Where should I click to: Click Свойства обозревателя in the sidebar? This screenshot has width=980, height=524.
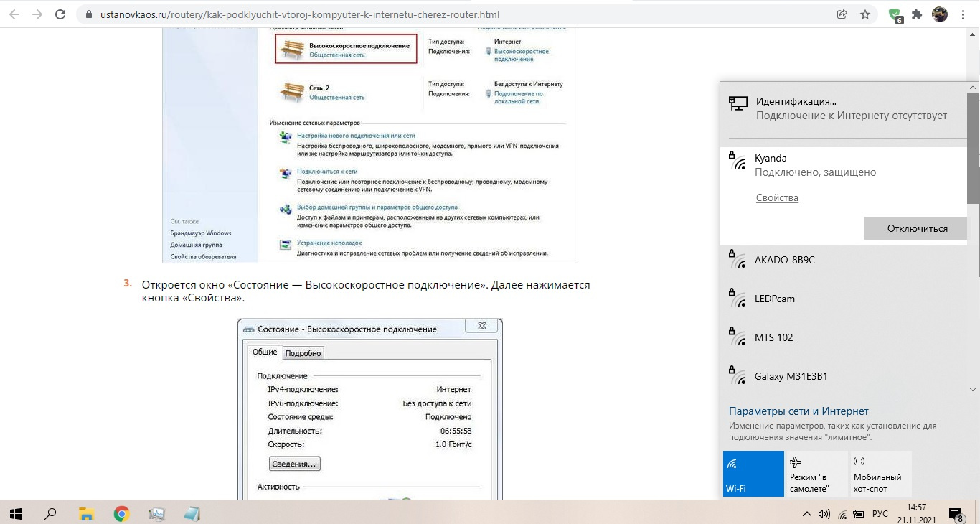coord(203,256)
